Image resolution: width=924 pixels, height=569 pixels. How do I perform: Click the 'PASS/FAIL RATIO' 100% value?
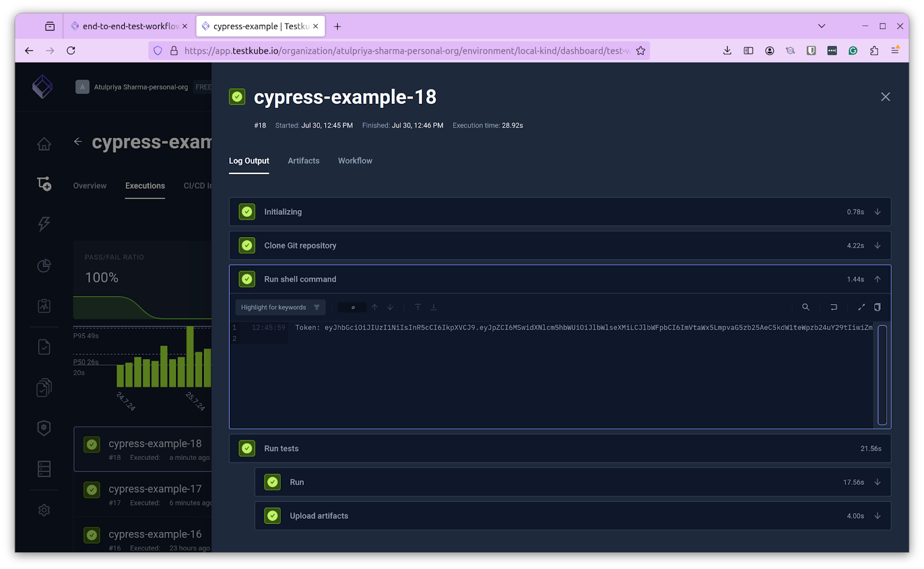click(x=102, y=278)
